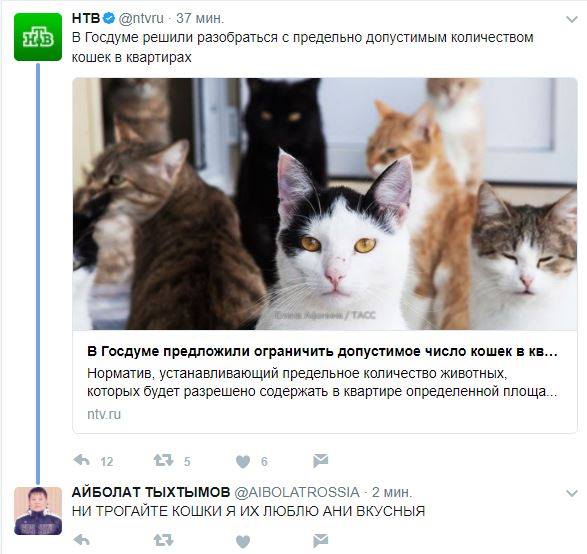Like the НТВ tweet with heart icon

[x=243, y=462]
